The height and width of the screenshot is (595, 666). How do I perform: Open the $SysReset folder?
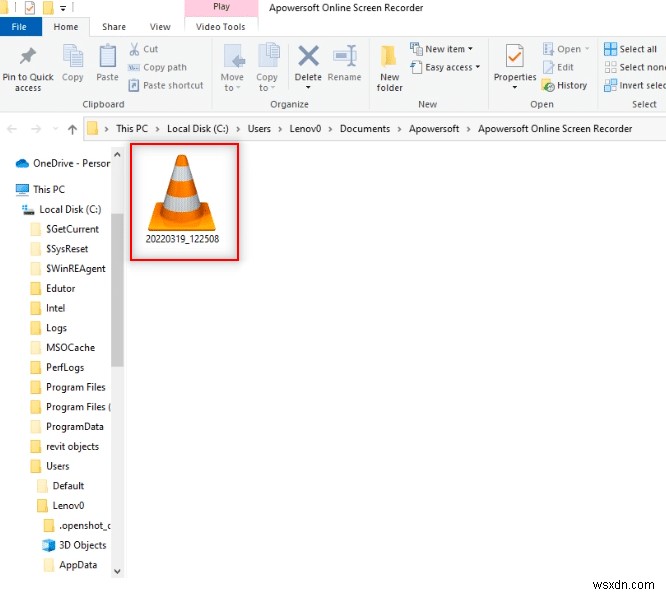[x=60, y=249]
